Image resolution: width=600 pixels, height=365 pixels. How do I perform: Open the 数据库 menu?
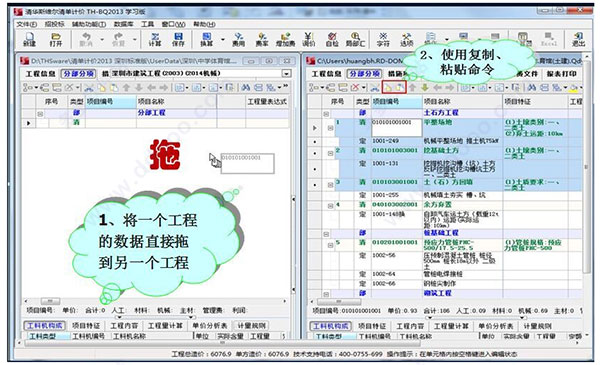coord(123,24)
